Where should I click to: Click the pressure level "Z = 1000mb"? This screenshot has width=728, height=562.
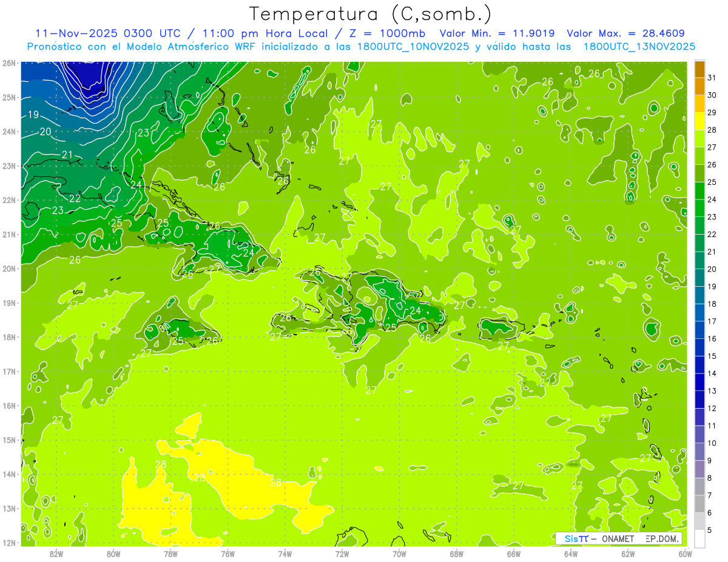coord(386,33)
